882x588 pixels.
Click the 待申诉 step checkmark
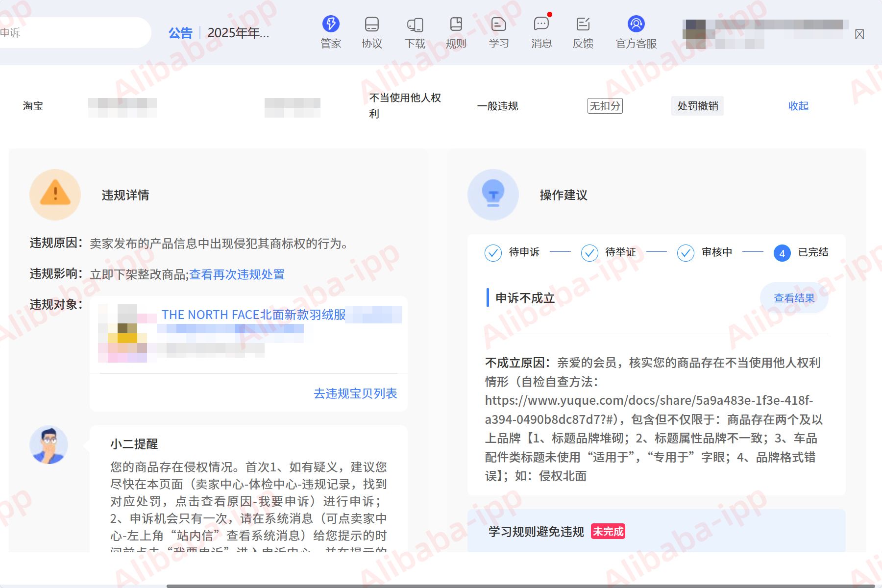pos(493,253)
